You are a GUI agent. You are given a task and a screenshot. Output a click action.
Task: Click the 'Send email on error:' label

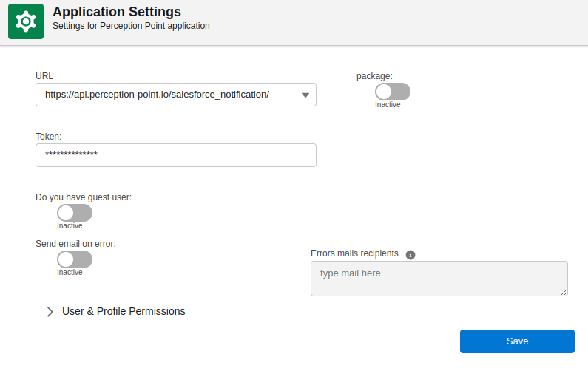[x=75, y=243]
